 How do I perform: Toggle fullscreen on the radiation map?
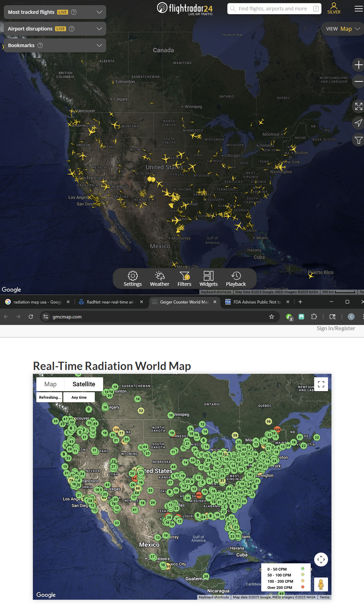pyautogui.click(x=321, y=384)
